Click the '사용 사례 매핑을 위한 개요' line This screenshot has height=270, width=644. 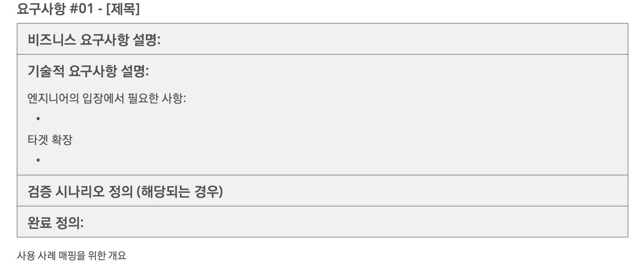[71, 255]
